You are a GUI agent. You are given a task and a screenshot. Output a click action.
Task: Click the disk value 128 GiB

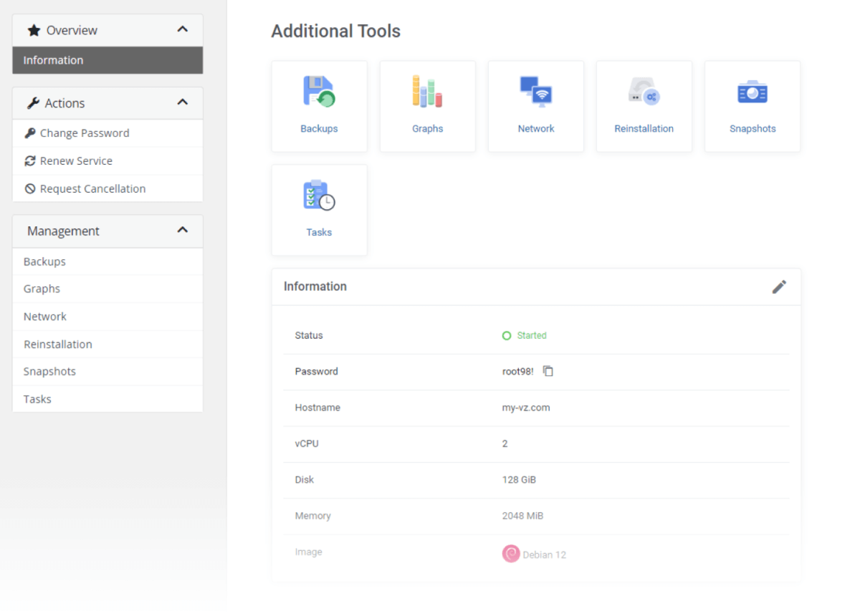point(519,480)
